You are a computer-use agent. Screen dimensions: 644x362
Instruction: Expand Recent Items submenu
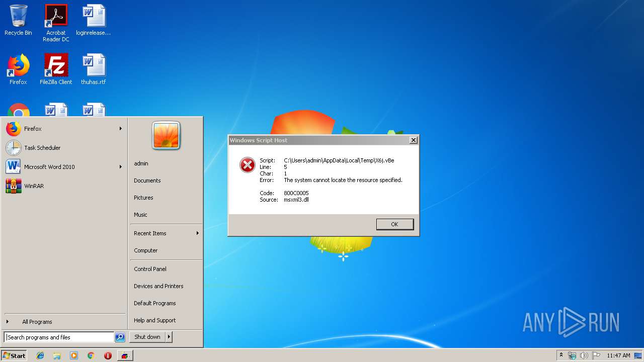pyautogui.click(x=166, y=233)
